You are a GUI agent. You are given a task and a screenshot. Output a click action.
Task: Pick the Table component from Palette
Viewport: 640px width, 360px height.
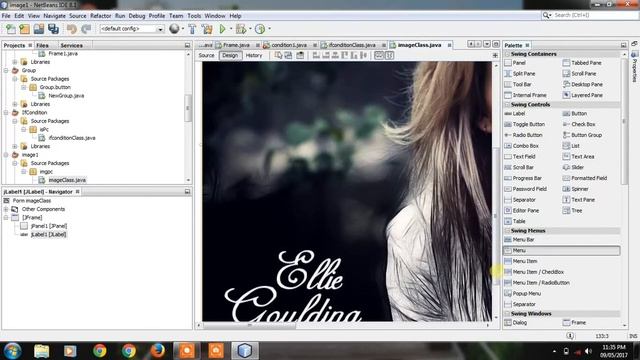click(519, 221)
